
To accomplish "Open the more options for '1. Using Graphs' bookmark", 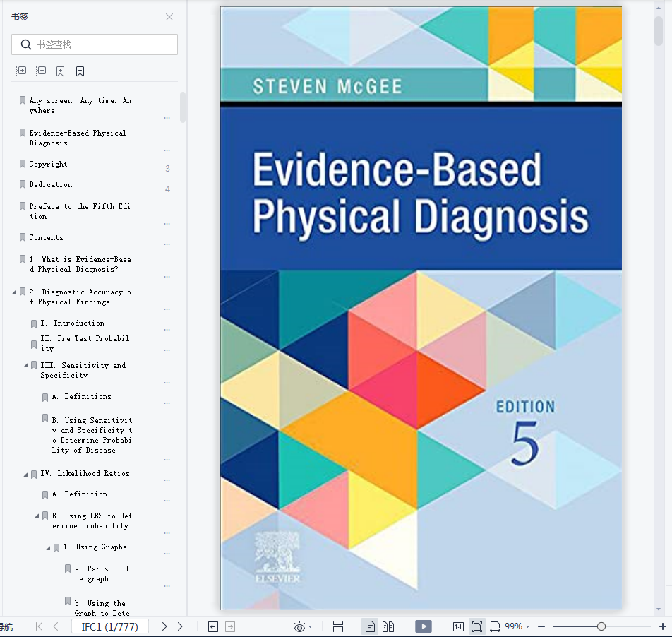I will point(167,554).
